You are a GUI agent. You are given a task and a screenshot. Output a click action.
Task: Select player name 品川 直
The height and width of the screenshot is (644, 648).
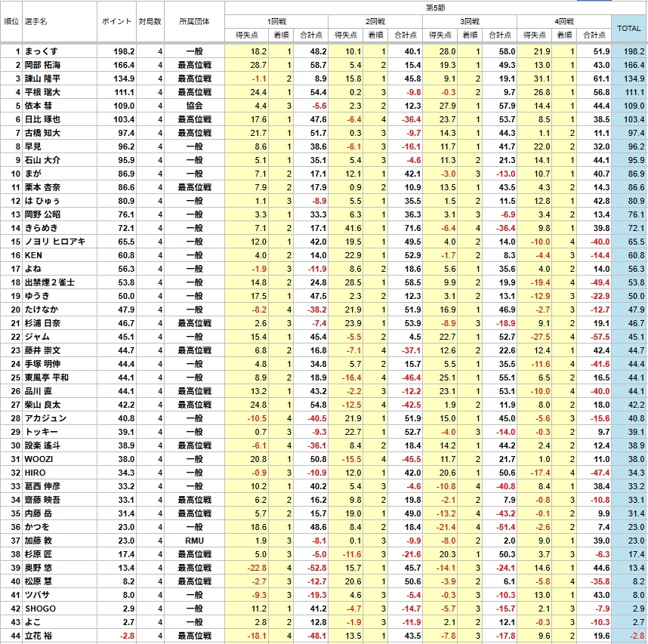[39, 391]
